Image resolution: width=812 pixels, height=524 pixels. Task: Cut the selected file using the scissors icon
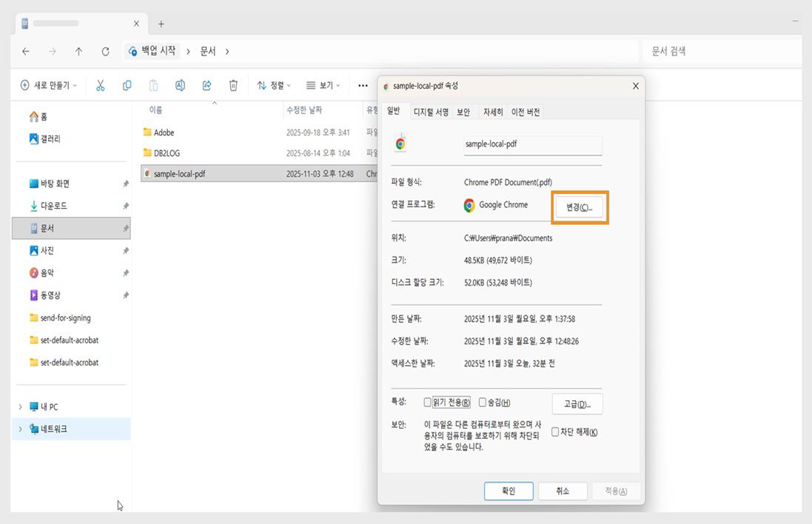[101, 85]
